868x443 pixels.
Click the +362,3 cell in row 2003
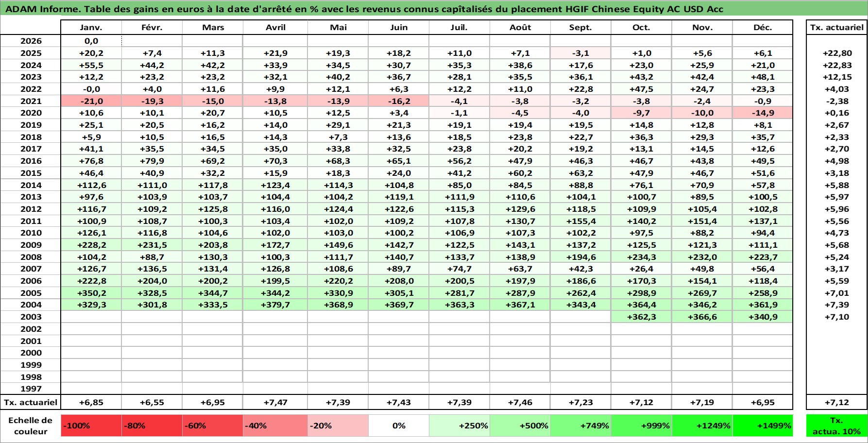[641, 317]
